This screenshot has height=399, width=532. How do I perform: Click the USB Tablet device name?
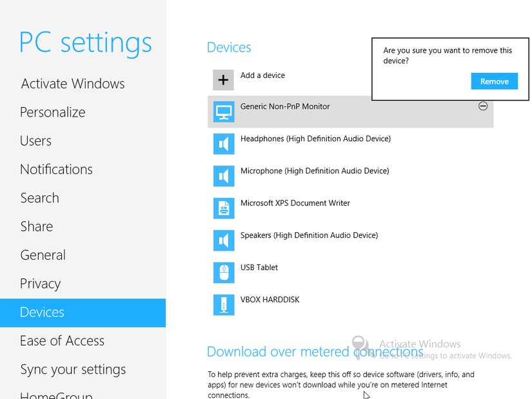tap(259, 268)
